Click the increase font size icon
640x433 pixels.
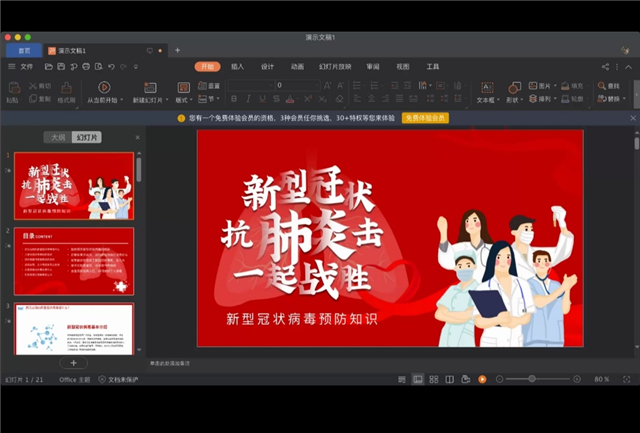pos(327,85)
